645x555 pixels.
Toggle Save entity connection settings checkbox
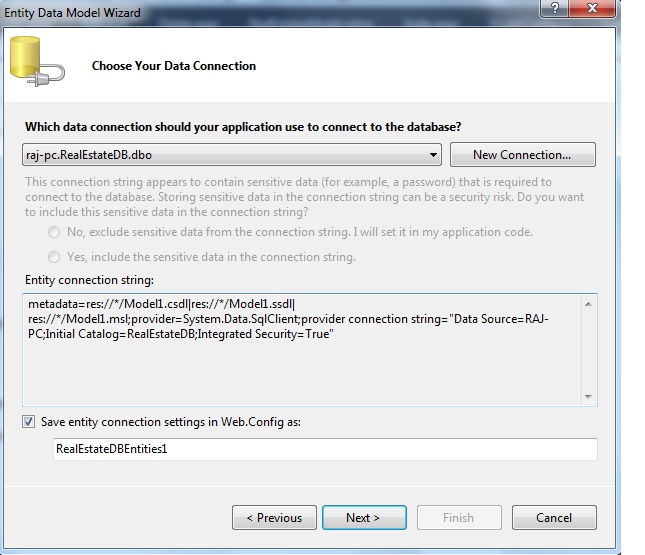tap(28, 422)
